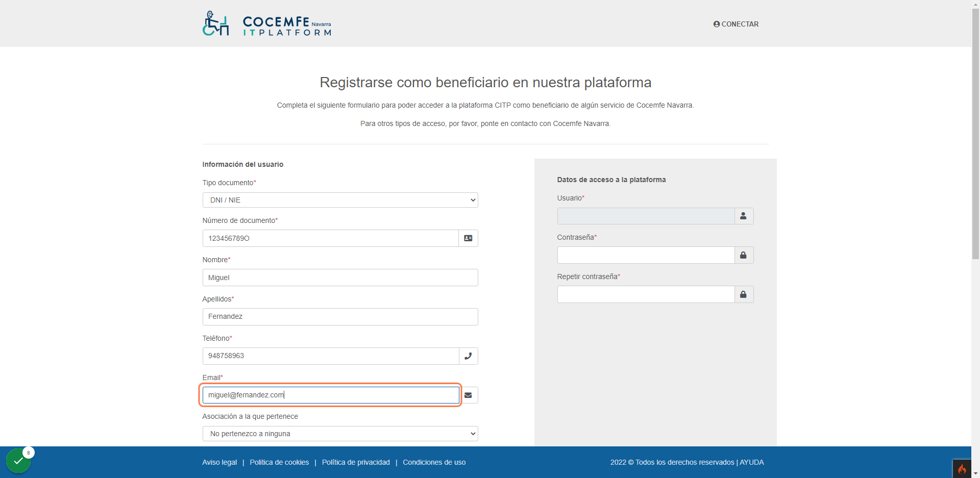The image size is (980, 478).
Task: Open the CONECTAR login link
Action: tap(736, 24)
